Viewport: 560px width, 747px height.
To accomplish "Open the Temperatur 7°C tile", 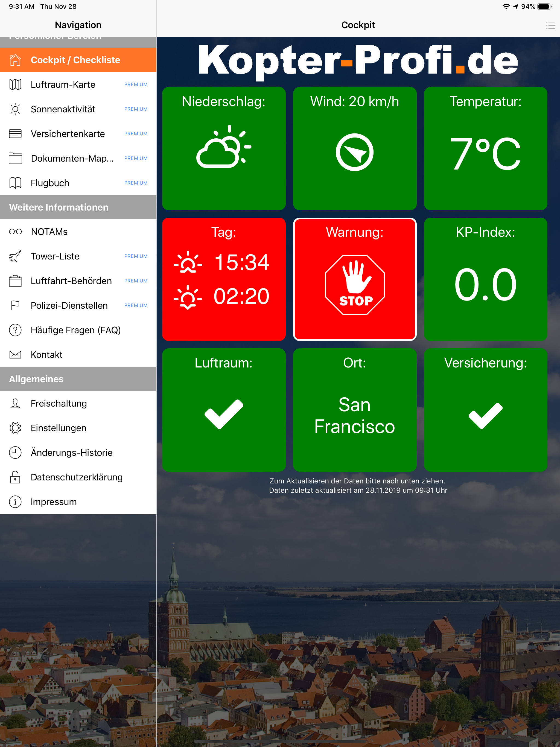I will click(486, 148).
